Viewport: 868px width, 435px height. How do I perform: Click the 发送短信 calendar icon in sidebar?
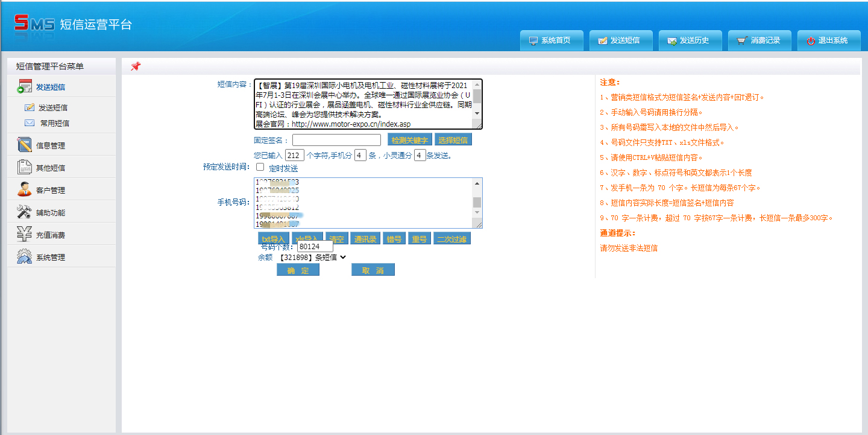point(24,86)
